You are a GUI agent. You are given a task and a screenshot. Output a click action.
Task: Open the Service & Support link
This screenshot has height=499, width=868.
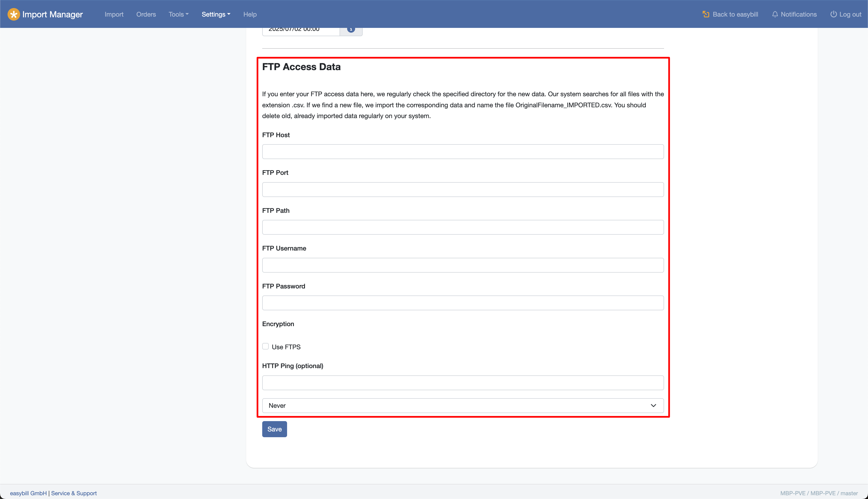(x=74, y=493)
